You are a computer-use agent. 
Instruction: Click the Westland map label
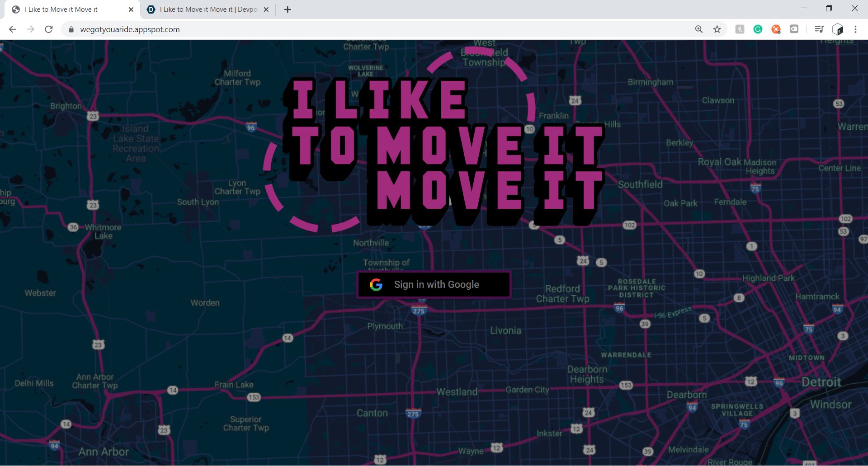tap(457, 392)
